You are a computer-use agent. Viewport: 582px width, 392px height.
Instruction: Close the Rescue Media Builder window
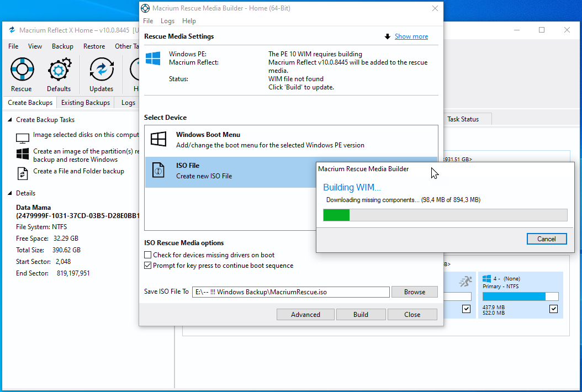pyautogui.click(x=435, y=8)
